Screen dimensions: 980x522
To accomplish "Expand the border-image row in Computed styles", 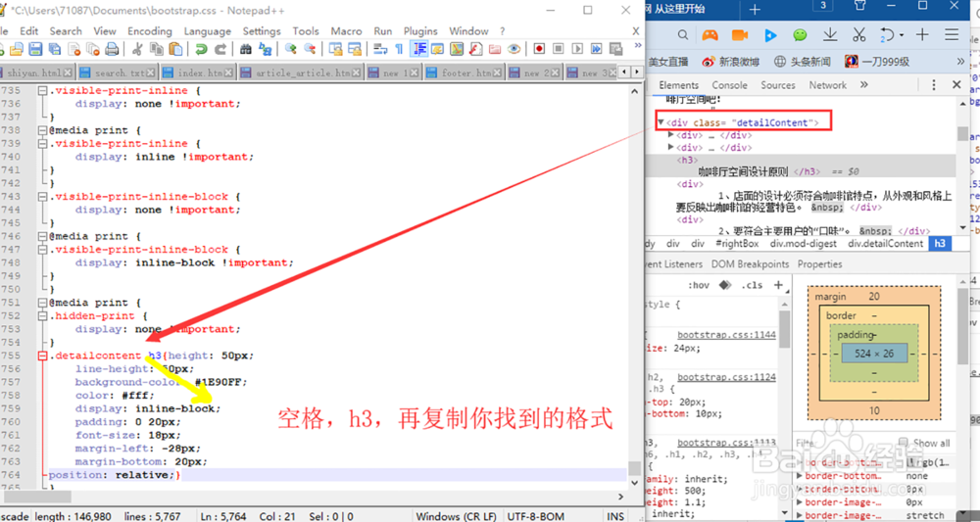I will click(x=801, y=502).
